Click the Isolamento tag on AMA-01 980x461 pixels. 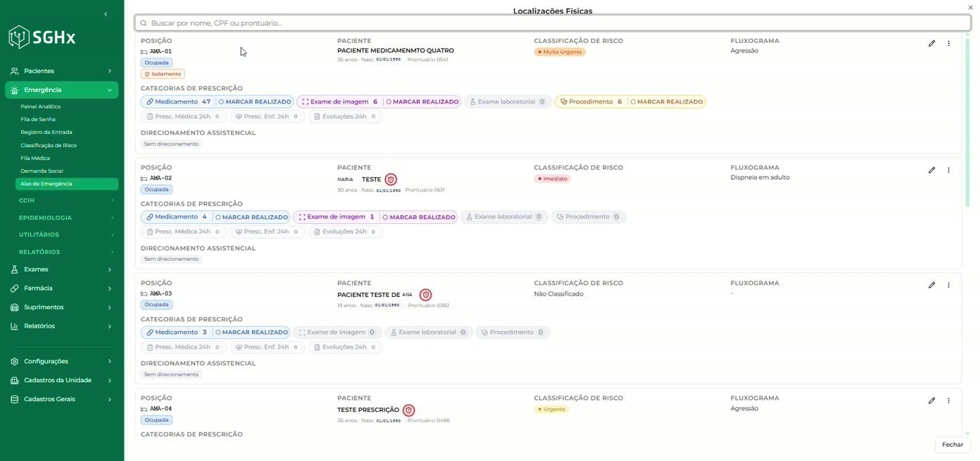point(163,74)
